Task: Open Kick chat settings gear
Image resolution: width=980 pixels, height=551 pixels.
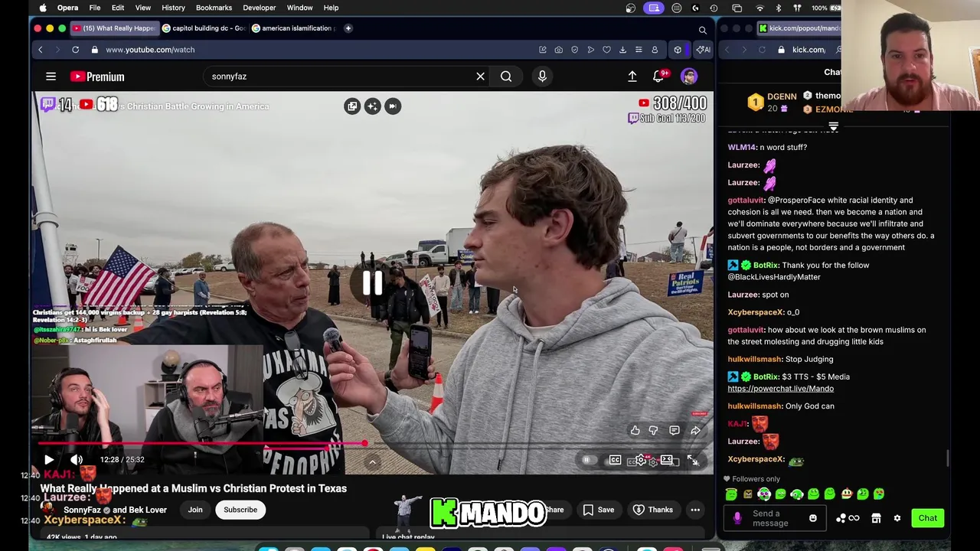Action: [897, 519]
